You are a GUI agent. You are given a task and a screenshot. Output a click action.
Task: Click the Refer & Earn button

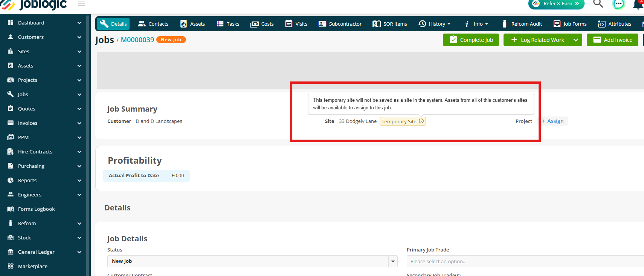(x=556, y=4)
